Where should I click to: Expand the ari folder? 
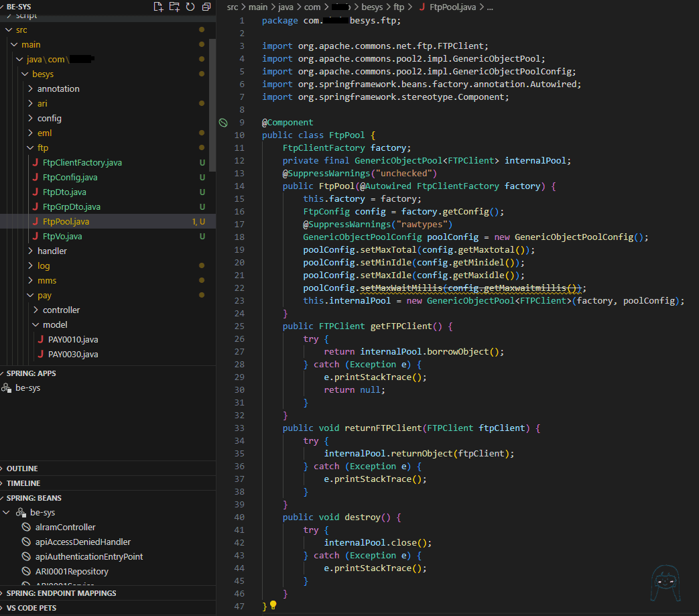pyautogui.click(x=30, y=103)
